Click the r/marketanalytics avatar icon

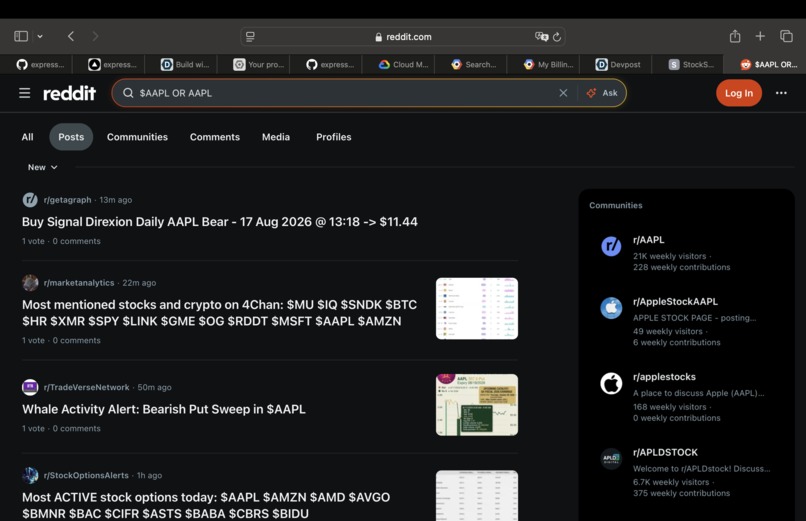click(x=30, y=283)
